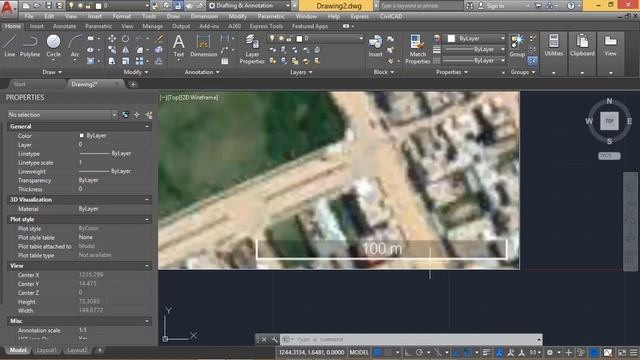Select the Dimension tool
This screenshot has width=640, height=360.
point(203,46)
